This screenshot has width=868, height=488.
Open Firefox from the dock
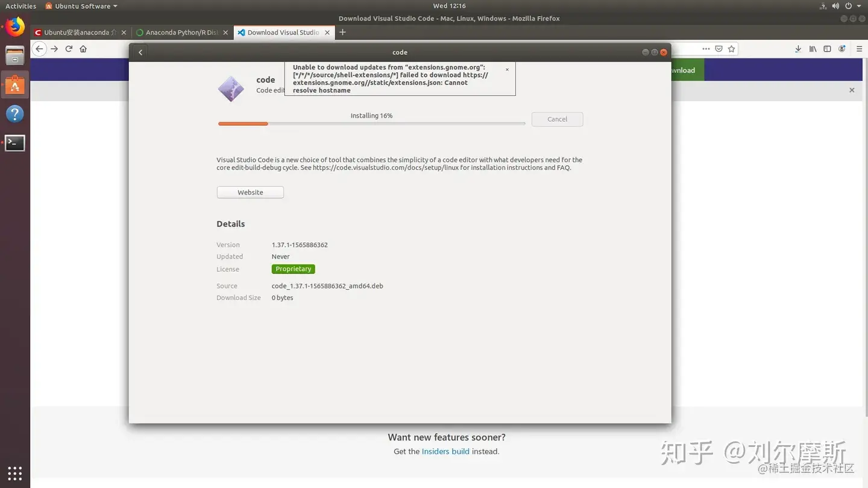pos(15,27)
